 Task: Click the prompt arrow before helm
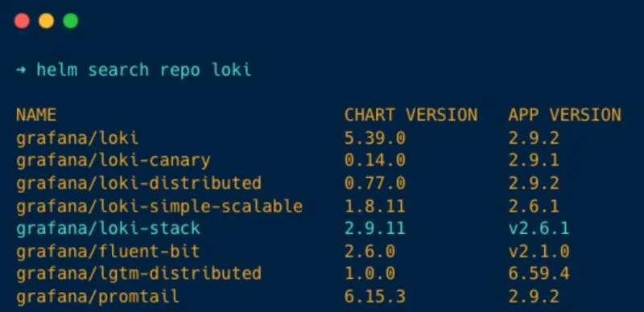pyautogui.click(x=21, y=70)
